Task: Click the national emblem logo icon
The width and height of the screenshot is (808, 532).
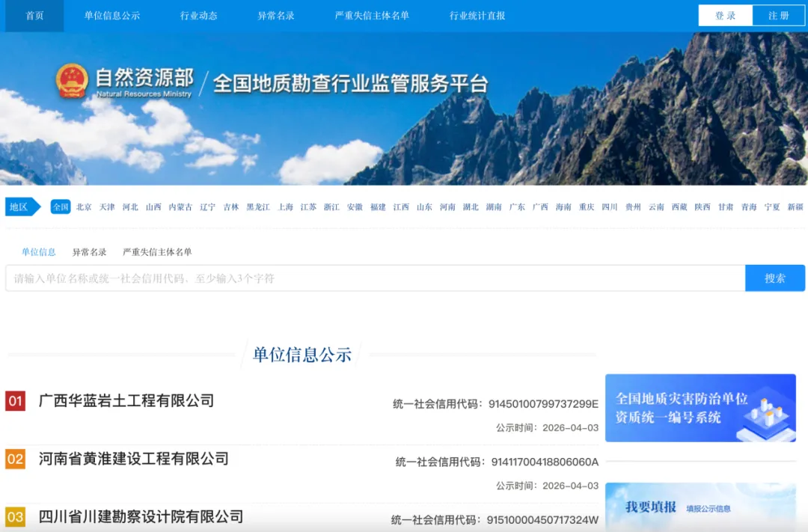Action: pyautogui.click(x=72, y=81)
